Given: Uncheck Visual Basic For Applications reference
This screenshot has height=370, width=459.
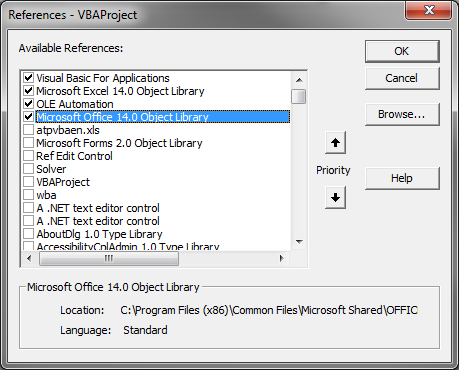Looking at the screenshot, I should coord(28,78).
